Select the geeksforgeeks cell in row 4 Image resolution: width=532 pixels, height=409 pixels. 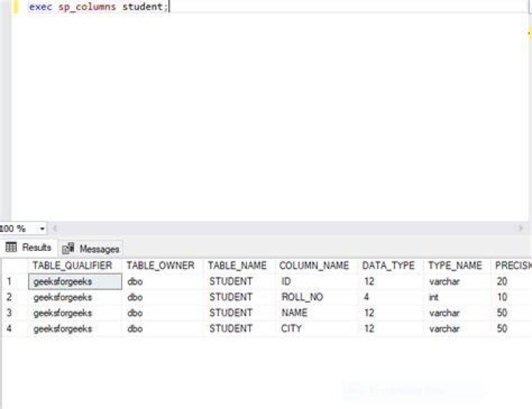(75, 329)
